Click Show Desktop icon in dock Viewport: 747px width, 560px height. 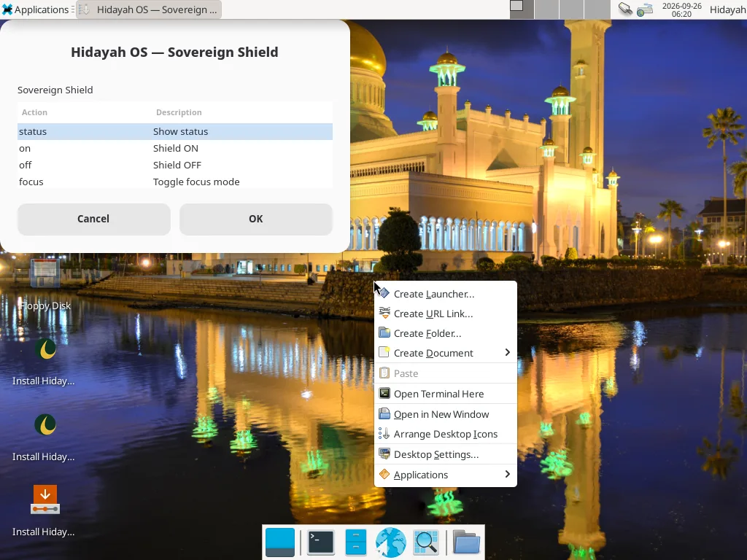click(x=280, y=542)
